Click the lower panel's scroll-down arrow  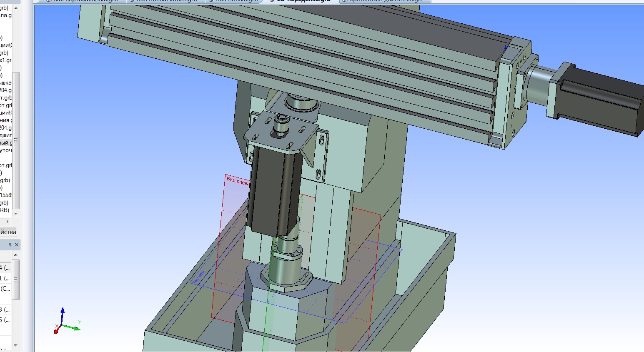(16, 345)
